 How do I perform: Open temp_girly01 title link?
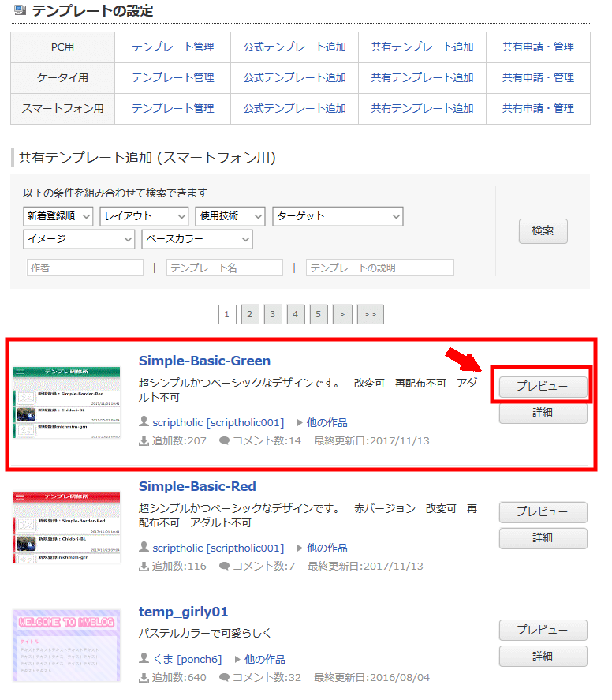pyautogui.click(x=183, y=612)
